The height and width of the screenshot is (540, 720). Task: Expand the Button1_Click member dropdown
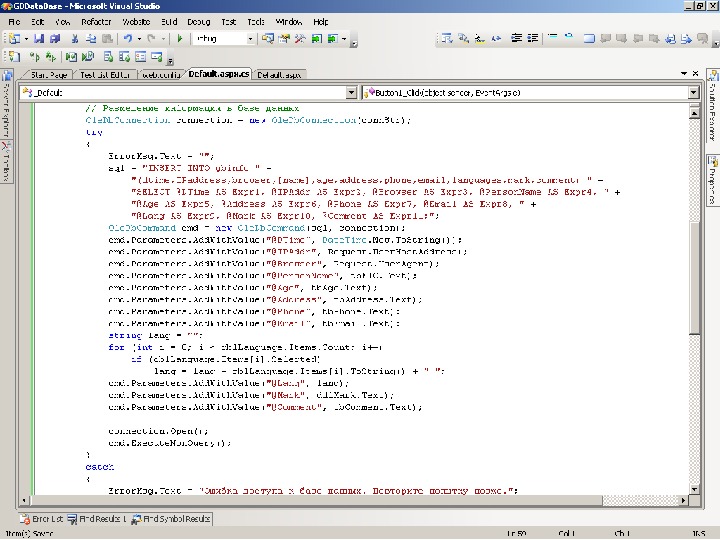[694, 92]
